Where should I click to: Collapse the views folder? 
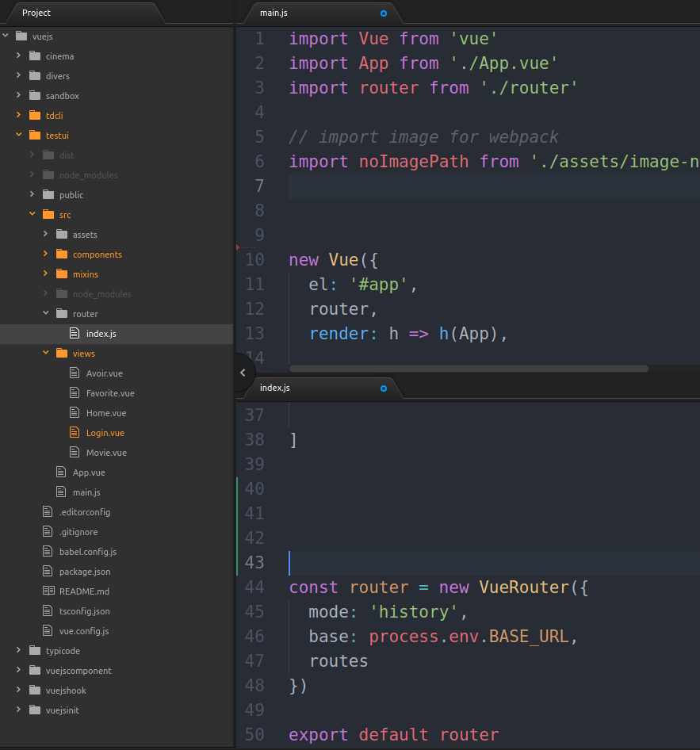tap(46, 354)
